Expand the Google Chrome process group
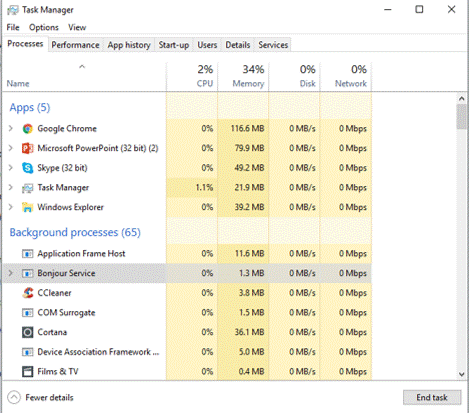Image resolution: width=469 pixels, height=413 pixels. coord(11,128)
